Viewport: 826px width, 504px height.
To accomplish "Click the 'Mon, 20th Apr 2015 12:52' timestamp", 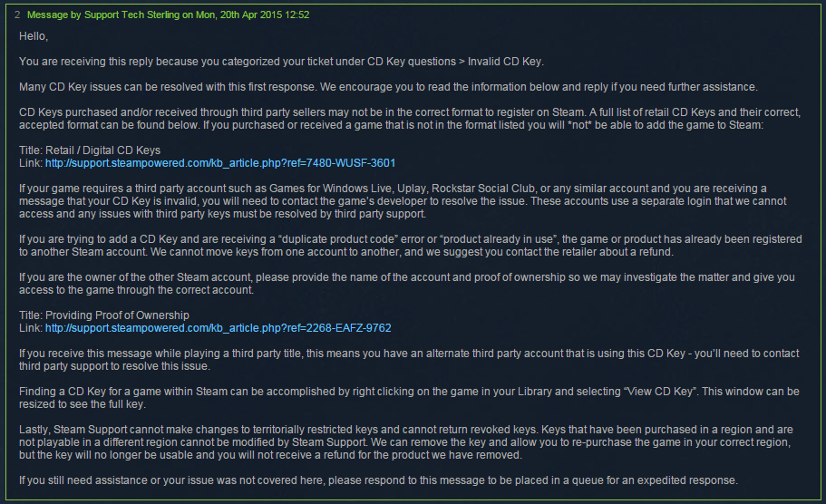I will 253,15.
